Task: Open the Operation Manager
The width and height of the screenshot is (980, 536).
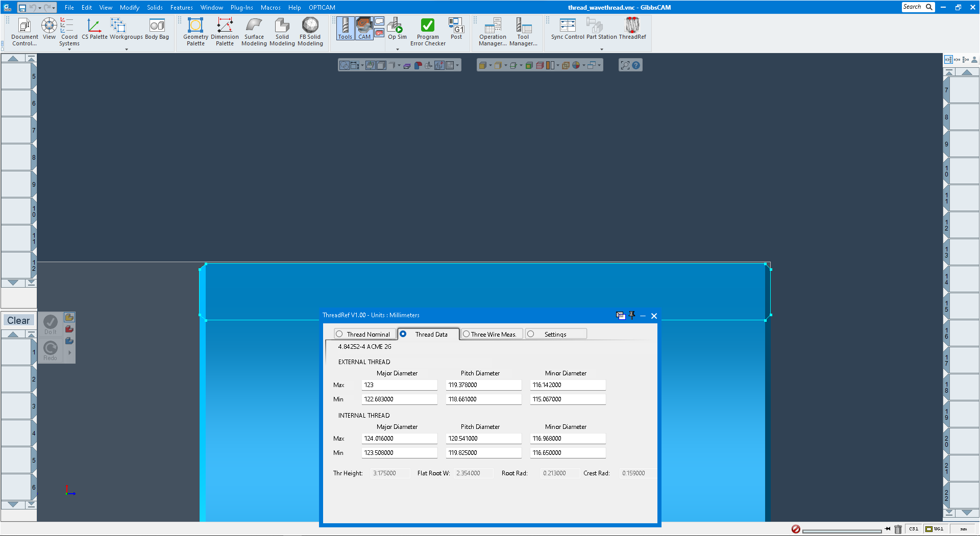Action: click(492, 28)
